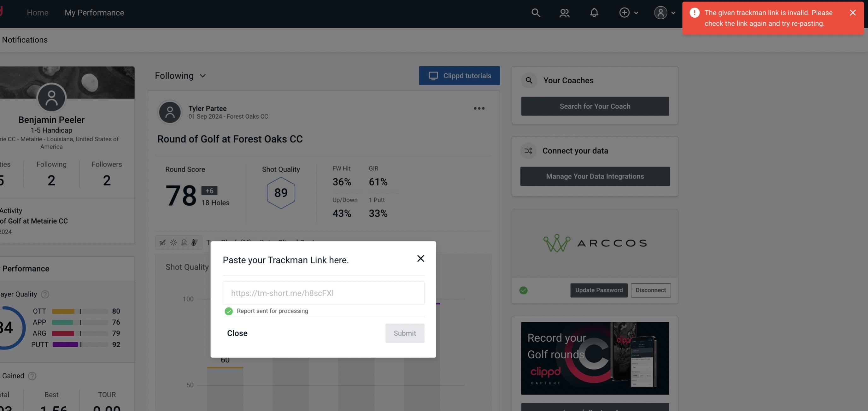Toggle the Arccos disconnect option
The height and width of the screenshot is (411, 868).
(x=650, y=290)
